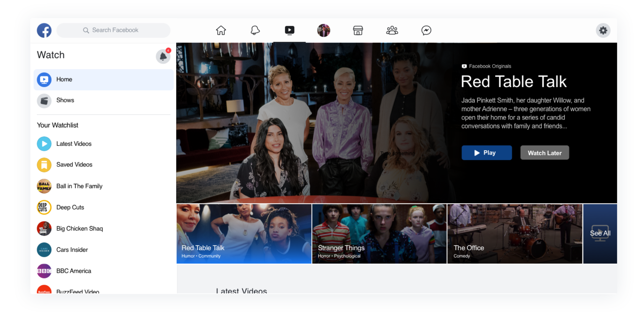This screenshot has height=314, width=644.
Task: Open the Home feed icon in top navigation
Action: [221, 30]
